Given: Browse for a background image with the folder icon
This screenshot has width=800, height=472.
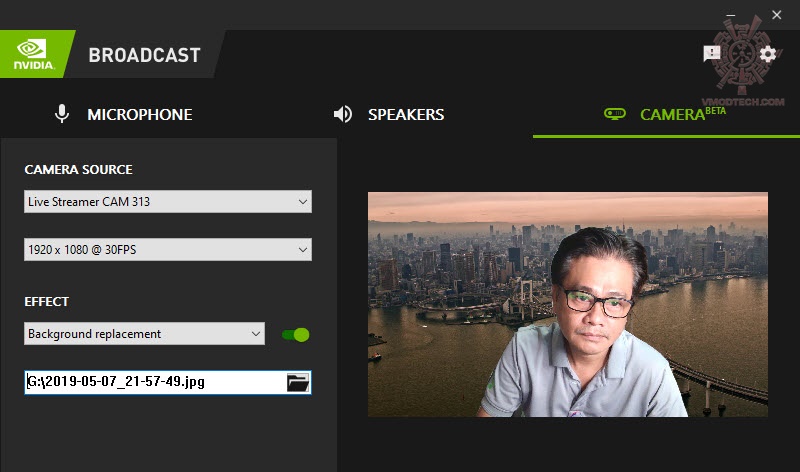Looking at the screenshot, I should (298, 382).
